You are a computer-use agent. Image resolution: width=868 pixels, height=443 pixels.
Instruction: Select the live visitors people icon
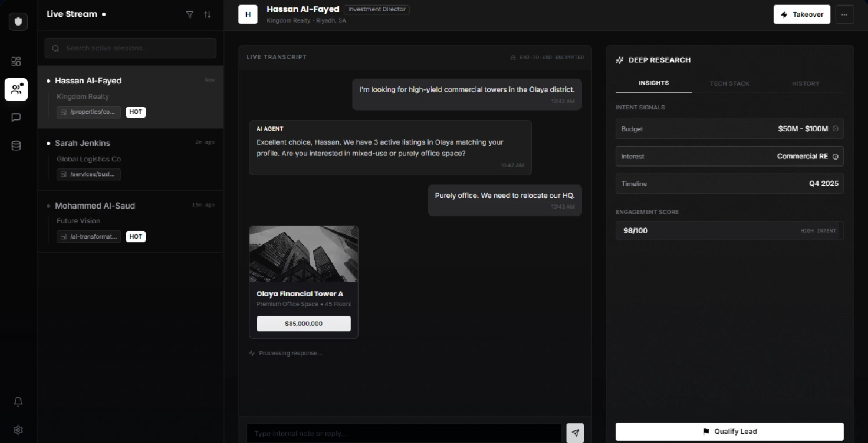[x=16, y=90]
